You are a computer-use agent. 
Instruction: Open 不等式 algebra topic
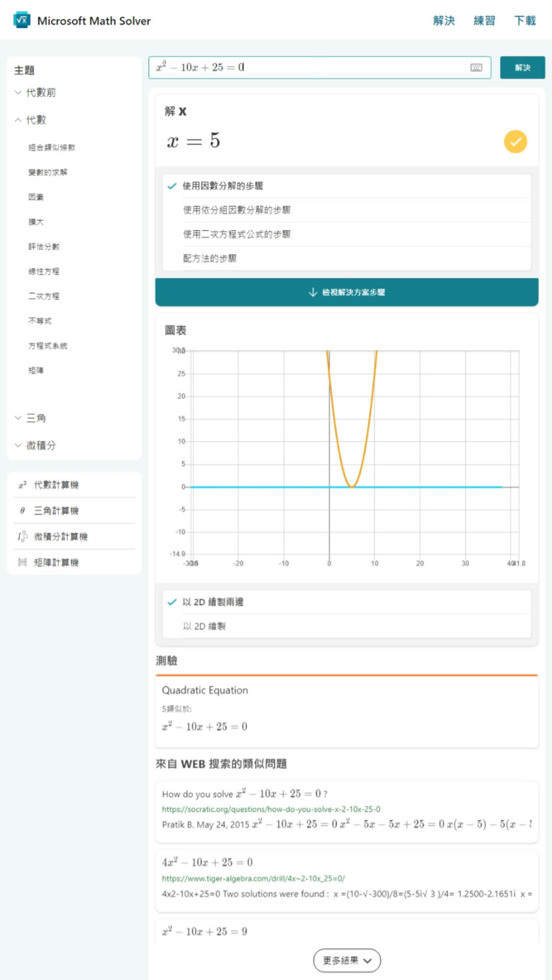point(40,321)
